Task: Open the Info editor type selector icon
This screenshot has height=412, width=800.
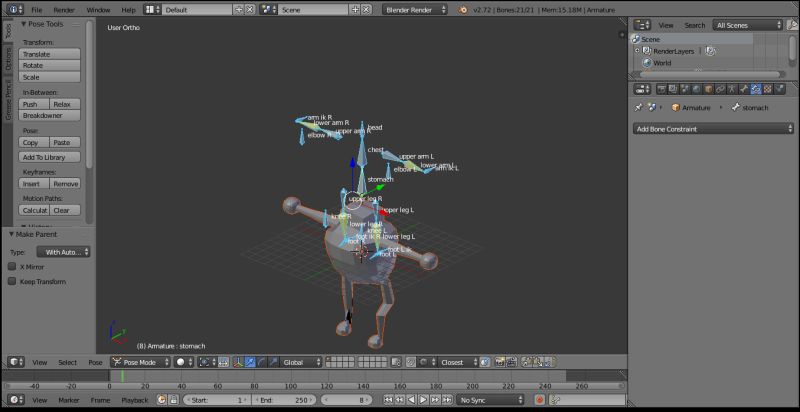Action: tap(16, 10)
